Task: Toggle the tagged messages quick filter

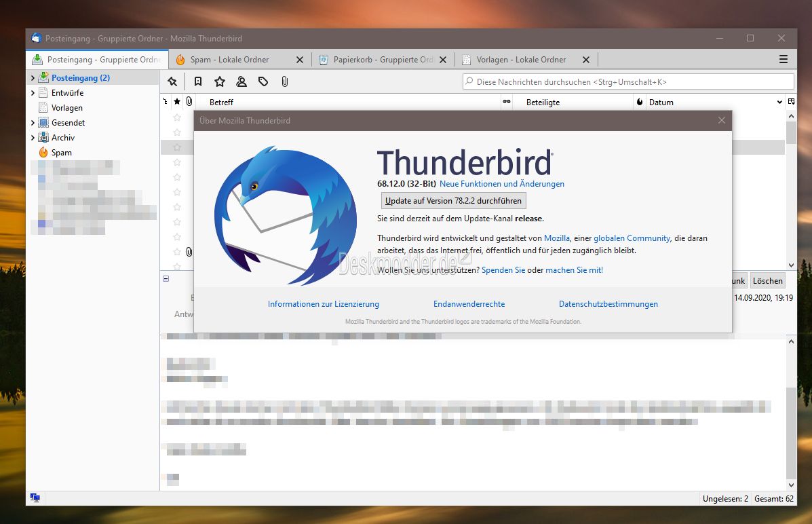Action: [263, 81]
